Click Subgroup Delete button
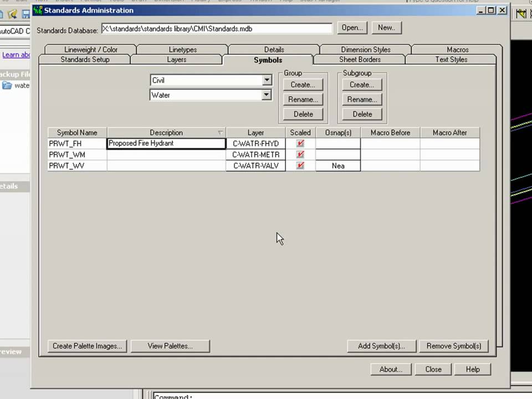532x399 pixels. click(362, 114)
